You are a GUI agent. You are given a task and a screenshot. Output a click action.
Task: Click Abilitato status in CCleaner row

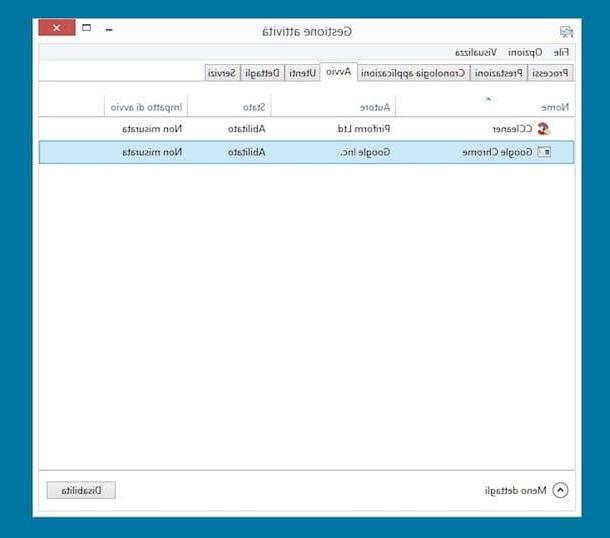pos(247,129)
